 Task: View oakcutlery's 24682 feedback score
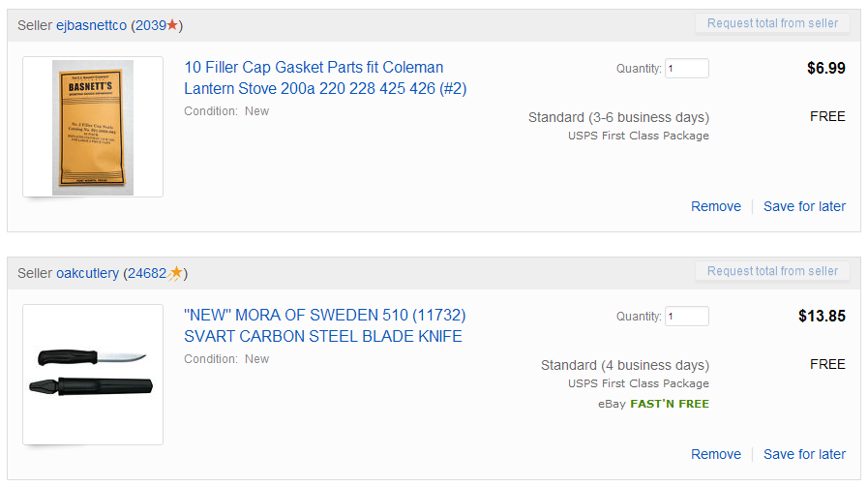[147, 273]
